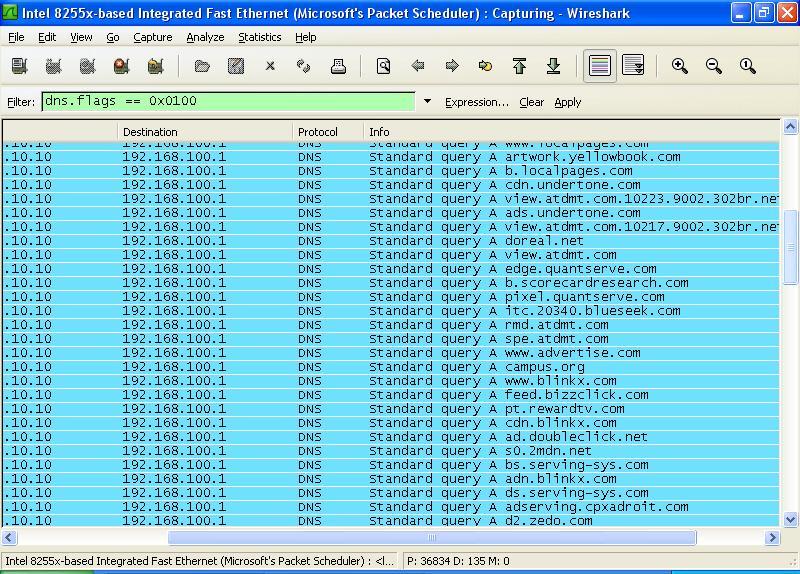This screenshot has height=574, width=800.
Task: Click the vertical scrollbar thumb
Action: click(790, 247)
